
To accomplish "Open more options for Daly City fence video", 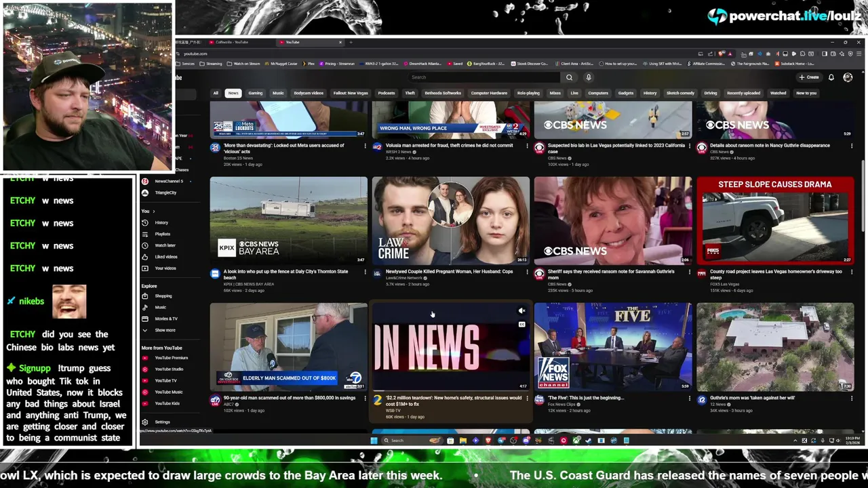I will click(x=365, y=272).
